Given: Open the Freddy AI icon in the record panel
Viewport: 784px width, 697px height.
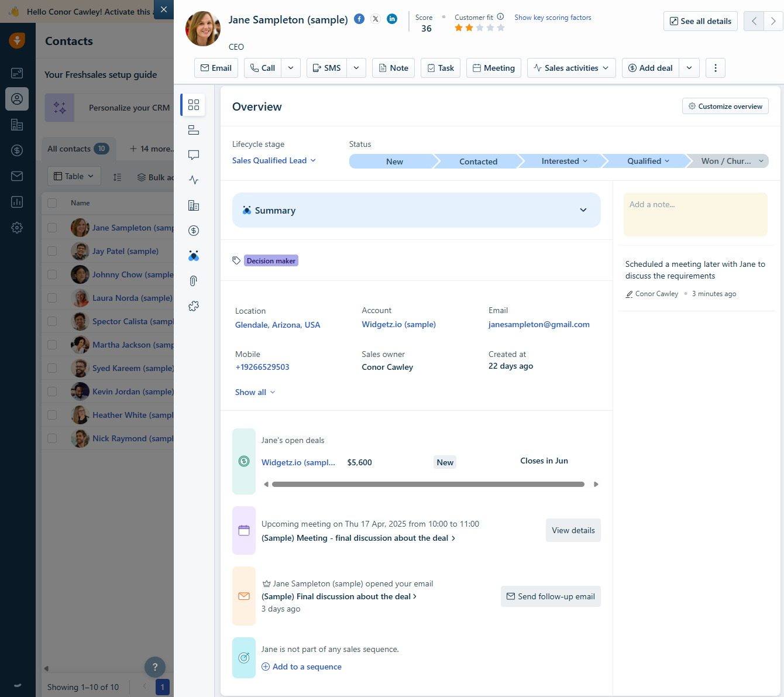Looking at the screenshot, I should point(194,256).
